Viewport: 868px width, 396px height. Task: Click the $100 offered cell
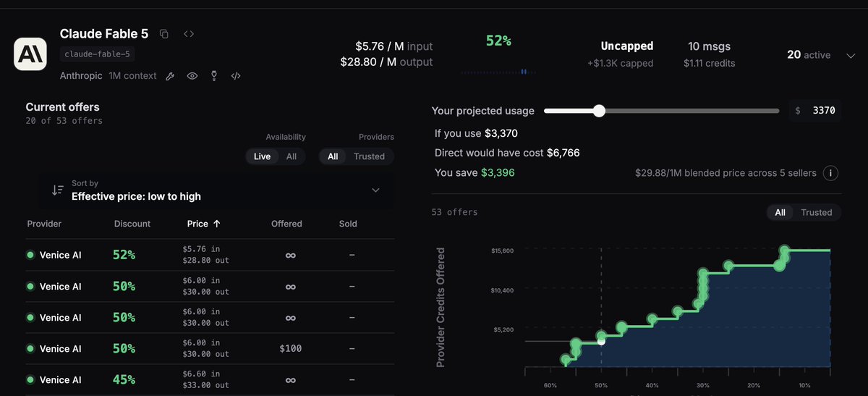290,348
